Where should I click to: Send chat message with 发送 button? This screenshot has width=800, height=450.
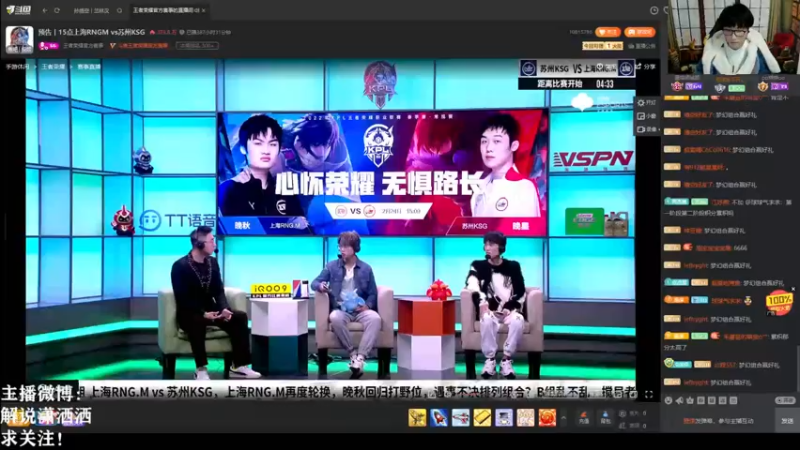pos(787,421)
